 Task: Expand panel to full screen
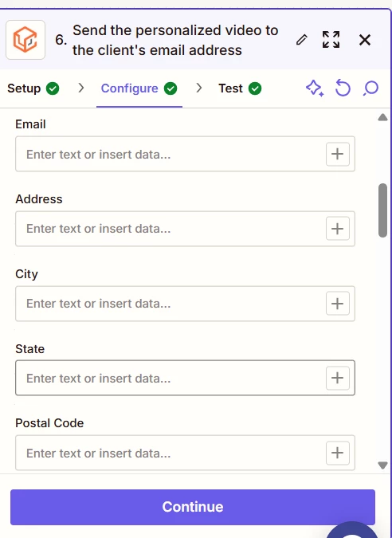[x=331, y=40]
